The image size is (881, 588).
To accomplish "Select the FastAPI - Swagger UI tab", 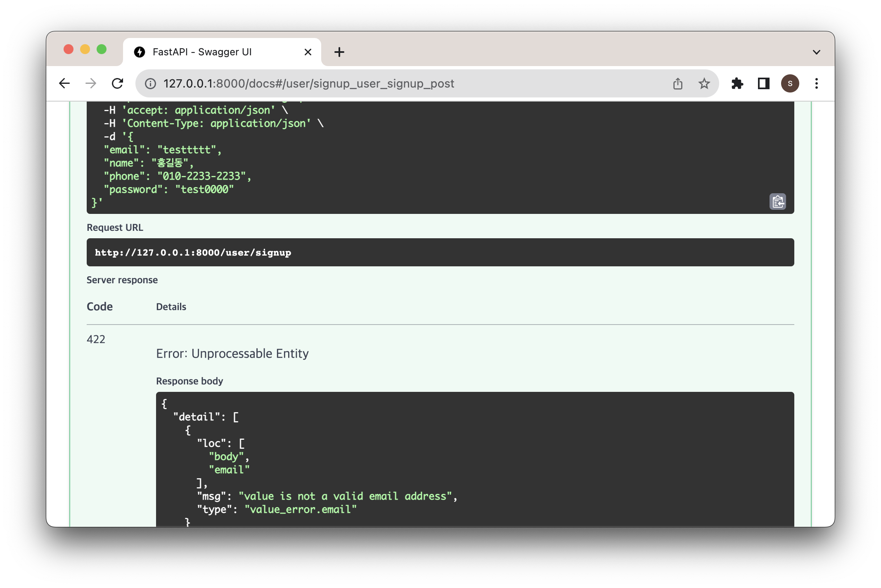I will 202,52.
